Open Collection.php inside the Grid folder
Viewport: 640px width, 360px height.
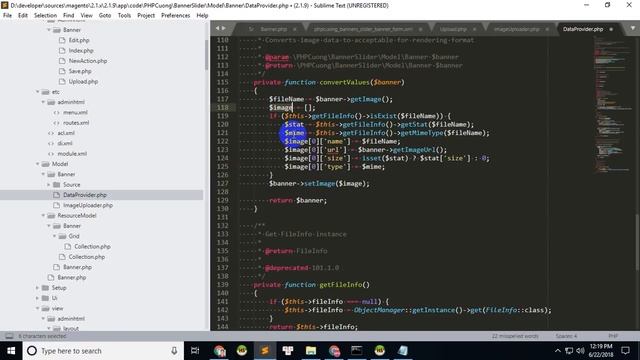(92, 247)
